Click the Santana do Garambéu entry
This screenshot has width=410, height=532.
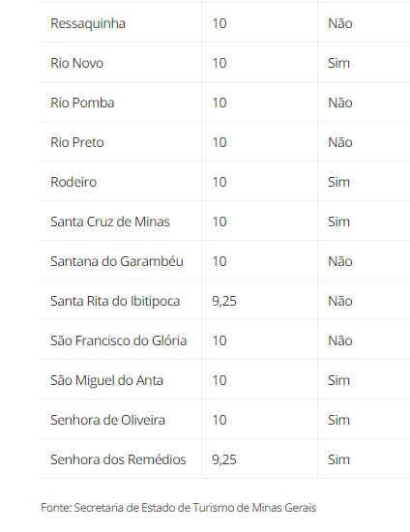[x=117, y=261]
